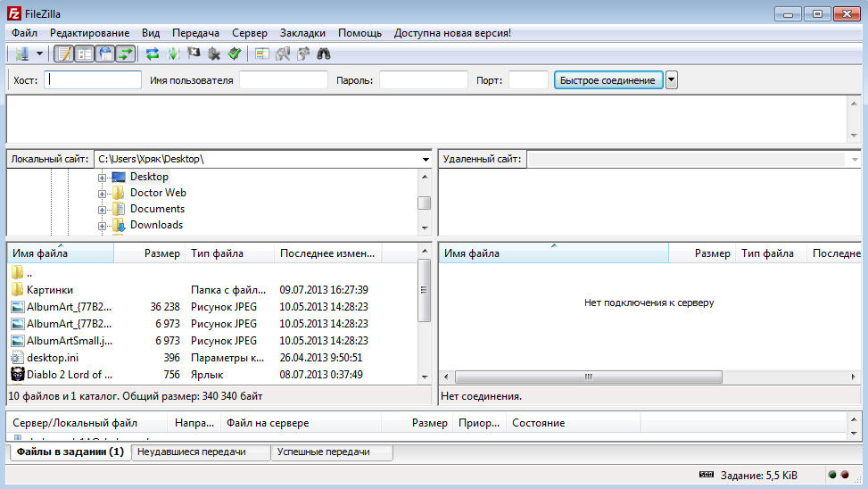Toggle the transfer queue display
This screenshot has width=868, height=489.
[126, 54]
